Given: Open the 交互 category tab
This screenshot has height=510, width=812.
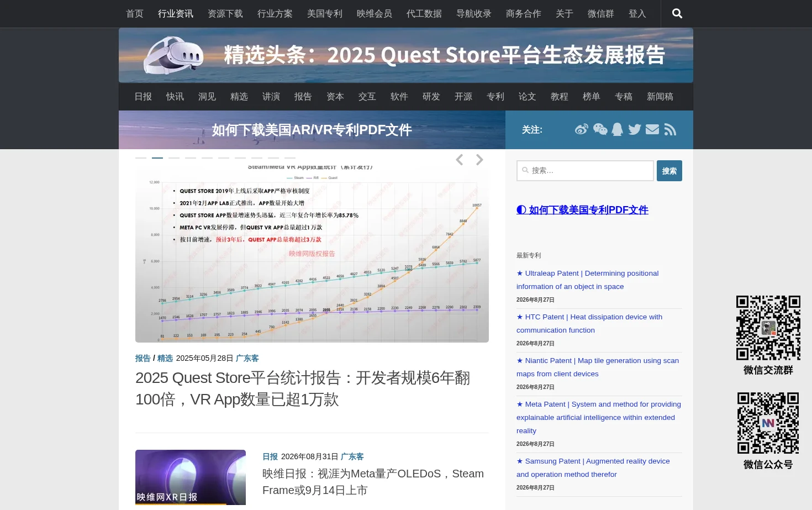Looking at the screenshot, I should point(367,97).
